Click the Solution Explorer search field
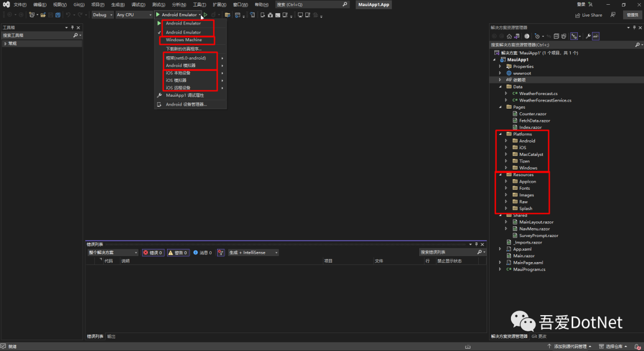 click(562, 45)
